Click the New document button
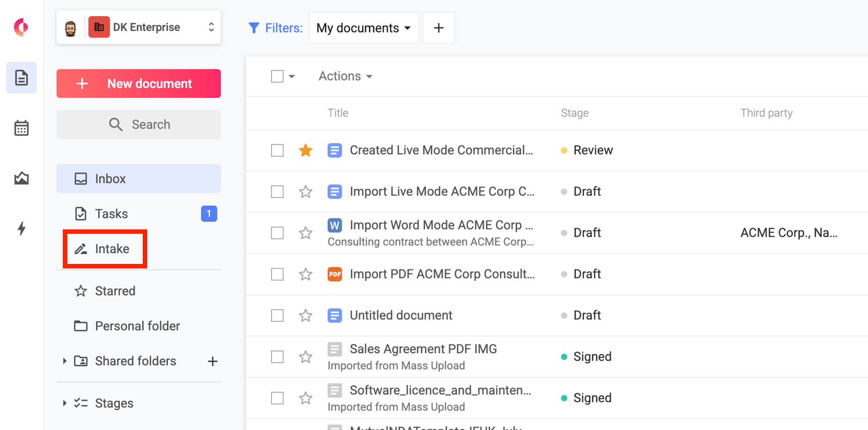Viewport: 868px width, 430px height. (138, 84)
